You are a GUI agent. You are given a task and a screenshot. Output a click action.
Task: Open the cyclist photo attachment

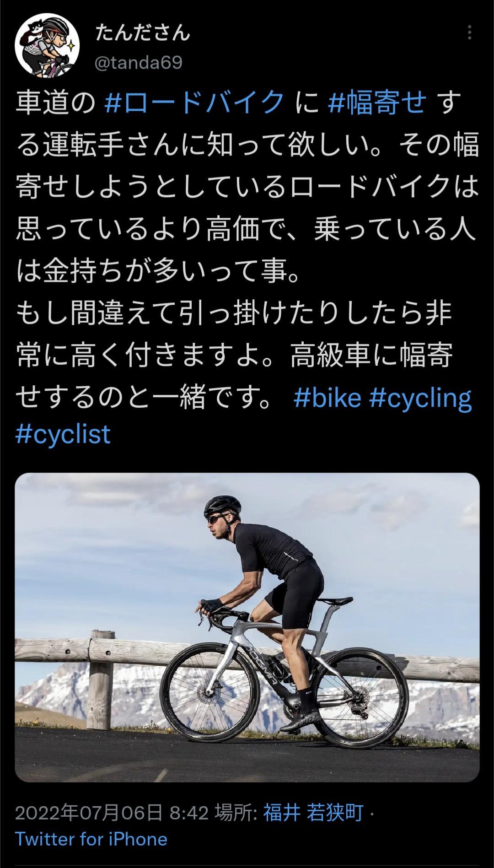pos(247,627)
